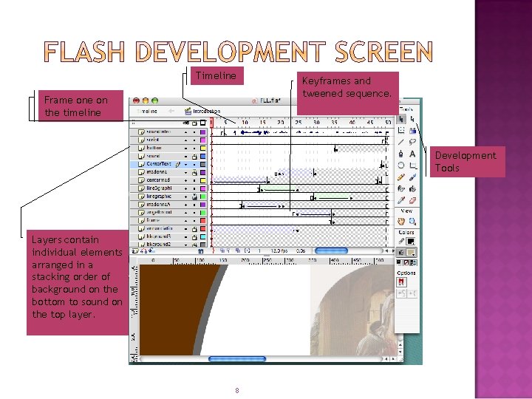This screenshot has width=532, height=399.
Task: Click the Black and White colors icon
Action: point(399,262)
